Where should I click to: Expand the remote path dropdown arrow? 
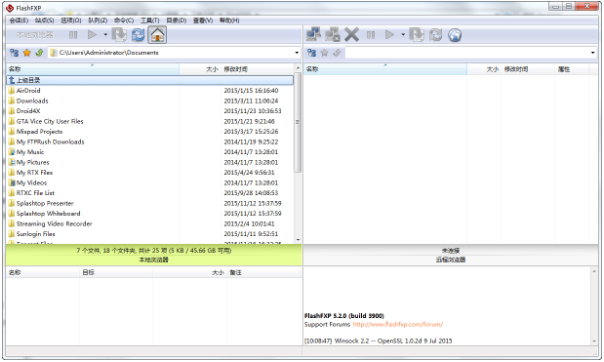(x=592, y=53)
